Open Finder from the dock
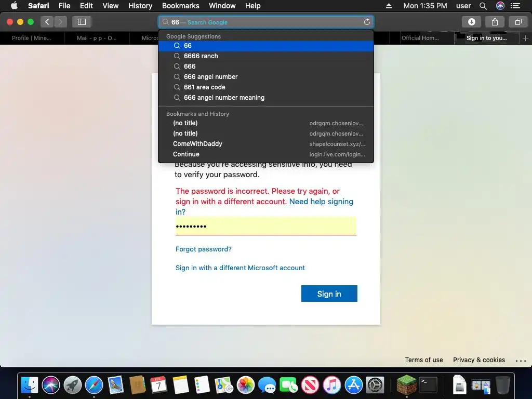The width and height of the screenshot is (532, 399). click(30, 385)
